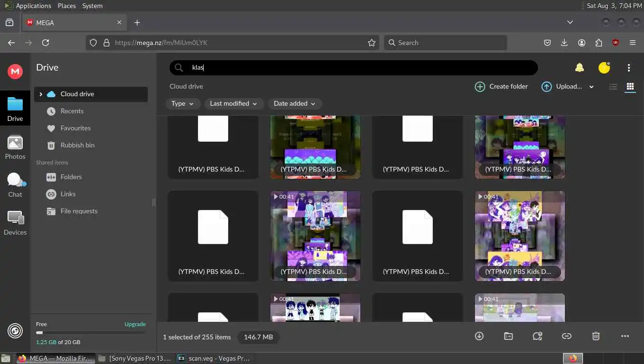
Task: Click the MEGA search field containing klas
Action: 354,68
